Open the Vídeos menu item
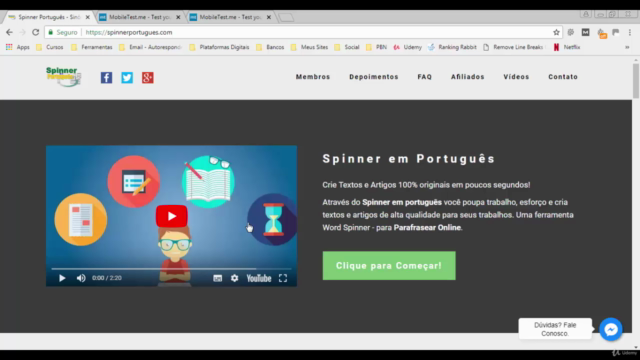This screenshot has height=360, width=640. tap(516, 77)
